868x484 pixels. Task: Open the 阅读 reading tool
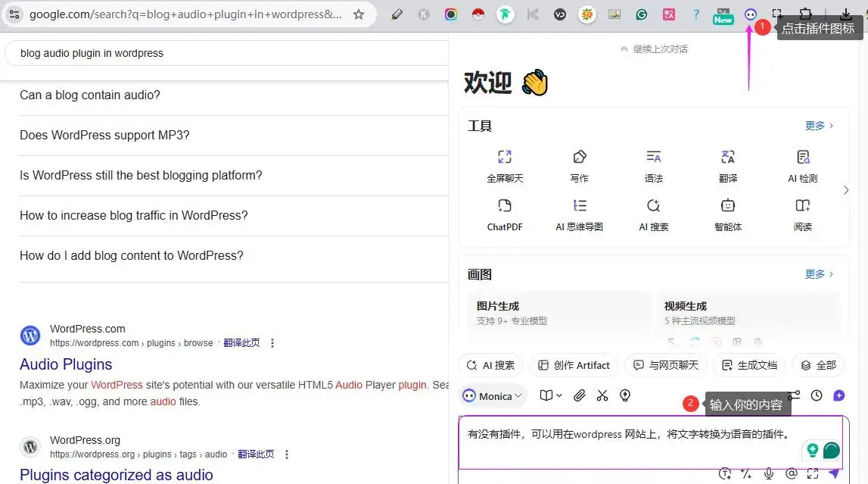(803, 215)
